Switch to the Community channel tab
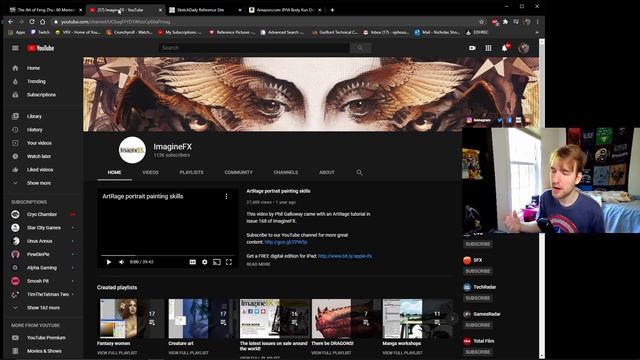The image size is (640, 360). click(x=238, y=173)
